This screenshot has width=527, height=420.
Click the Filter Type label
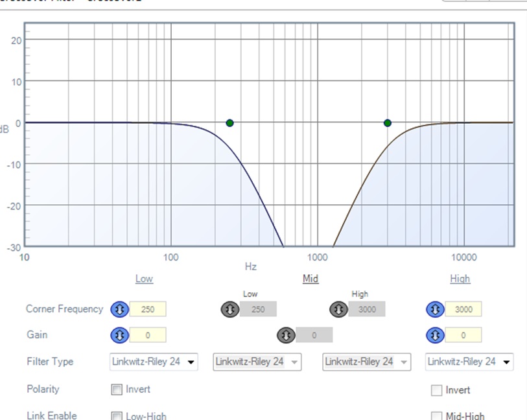[x=50, y=362]
